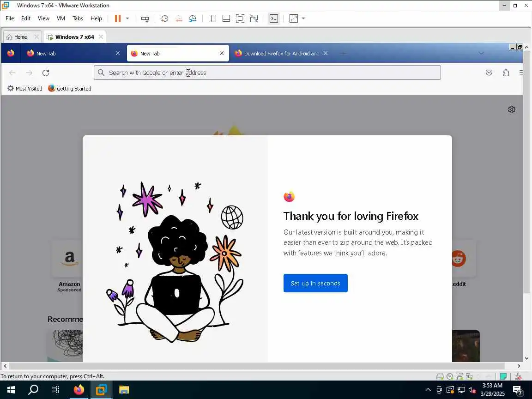Image resolution: width=532 pixels, height=399 pixels.
Task: Open the Tabs menu
Action: coord(78,18)
